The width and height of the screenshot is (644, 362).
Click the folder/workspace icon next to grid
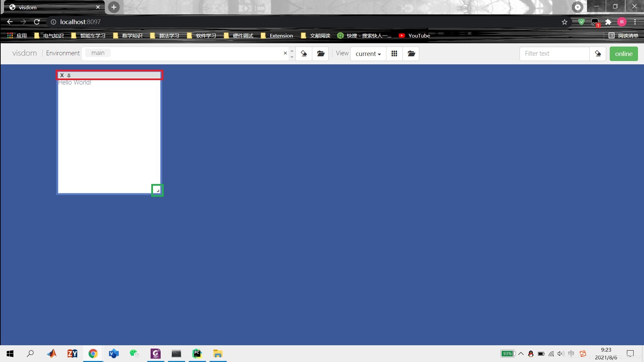point(411,54)
